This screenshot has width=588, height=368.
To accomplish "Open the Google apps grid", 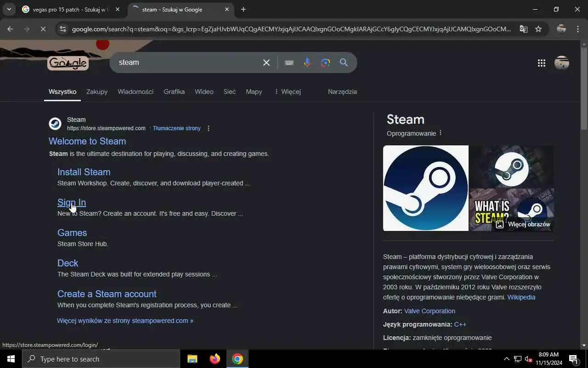I will (542, 63).
